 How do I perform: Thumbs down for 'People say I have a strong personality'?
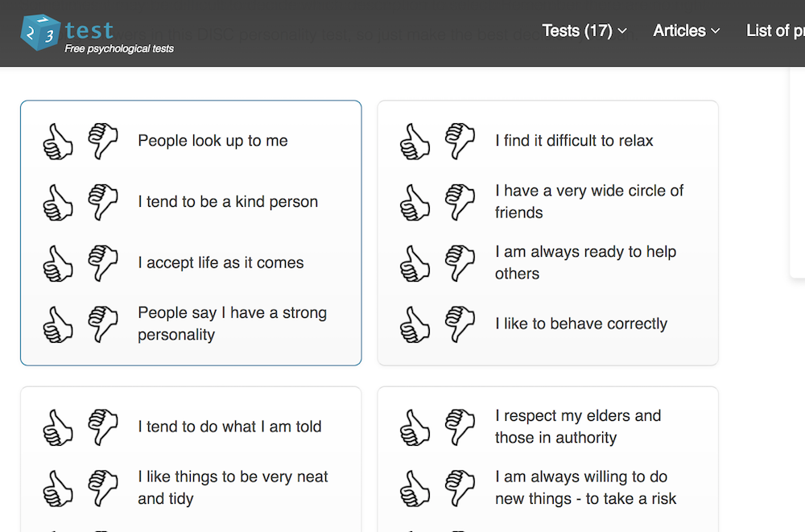pos(103,324)
